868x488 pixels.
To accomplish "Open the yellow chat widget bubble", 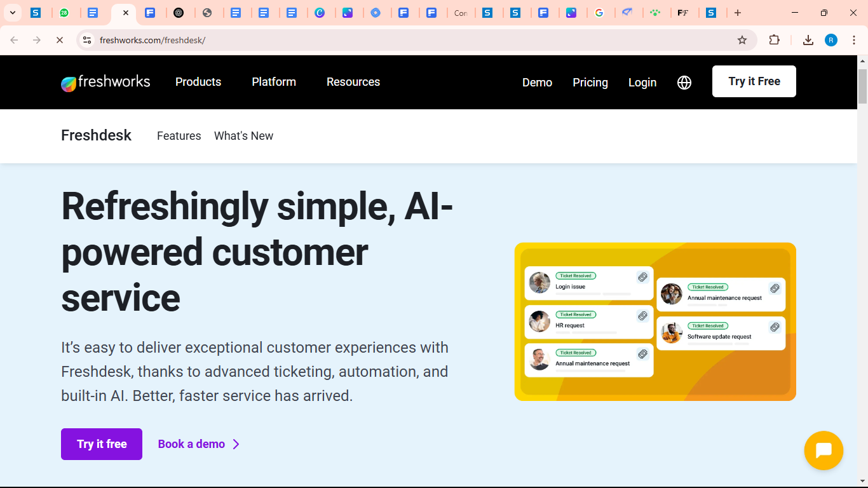I will [x=824, y=451].
